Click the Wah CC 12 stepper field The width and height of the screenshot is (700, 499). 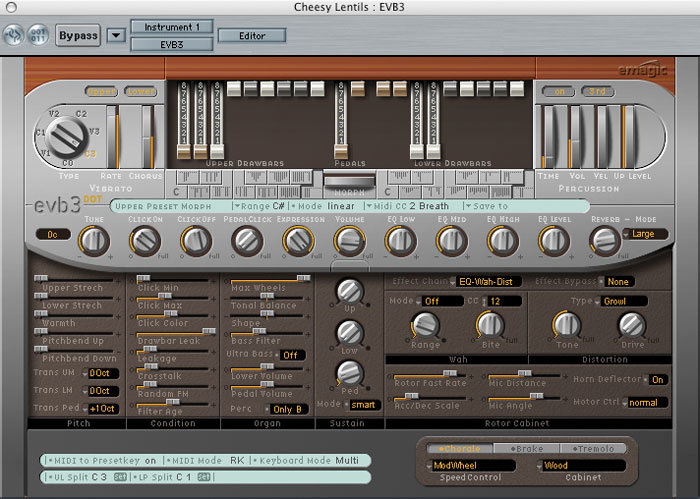(x=503, y=301)
